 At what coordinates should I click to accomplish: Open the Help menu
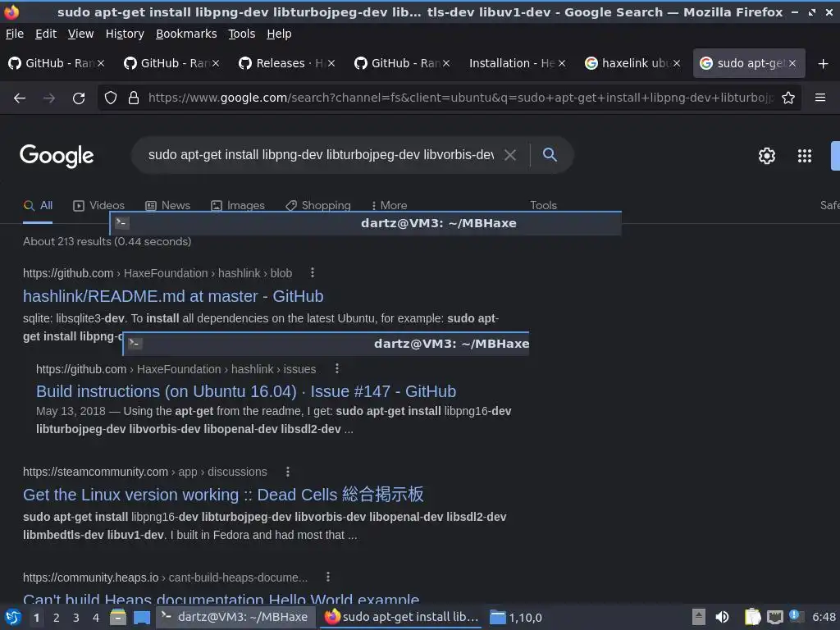[x=279, y=34]
